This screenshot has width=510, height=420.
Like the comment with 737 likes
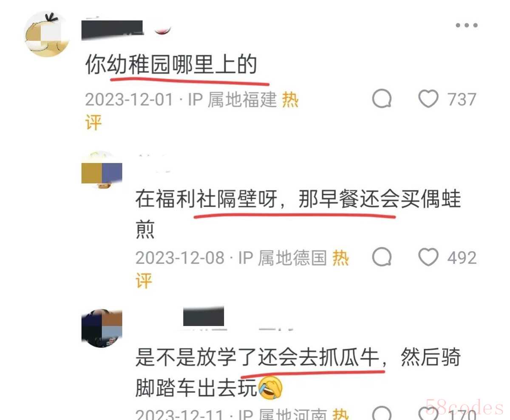pos(428,99)
